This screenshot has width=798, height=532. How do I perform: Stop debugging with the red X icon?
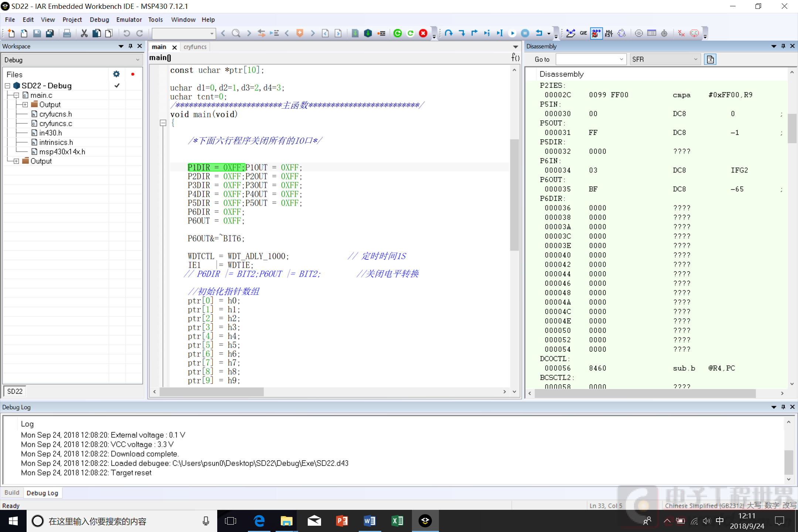[423, 33]
